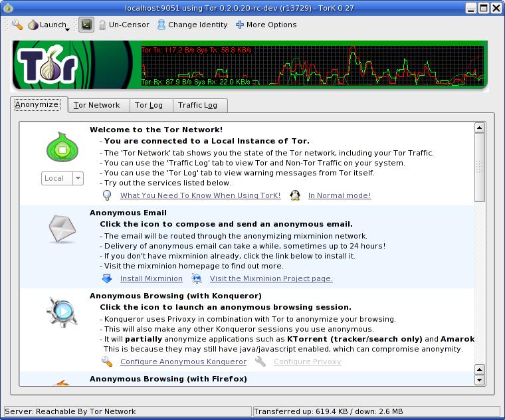Click the Install Mixminion link

point(151,278)
